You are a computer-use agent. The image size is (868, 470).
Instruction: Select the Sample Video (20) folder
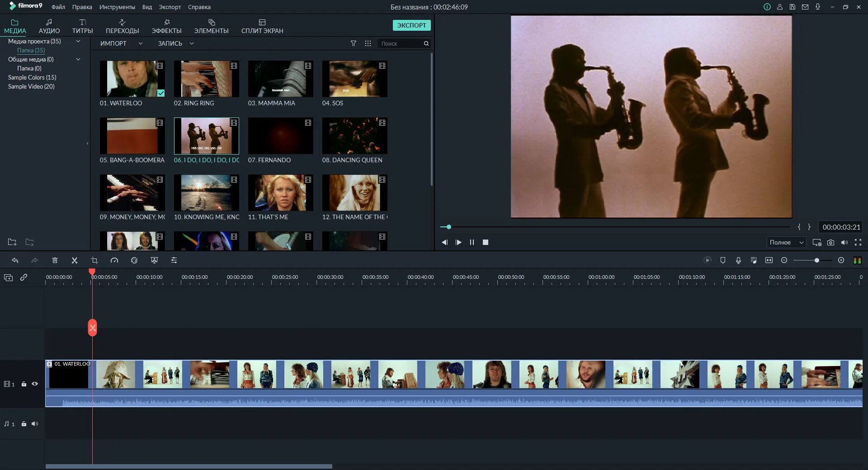point(31,86)
